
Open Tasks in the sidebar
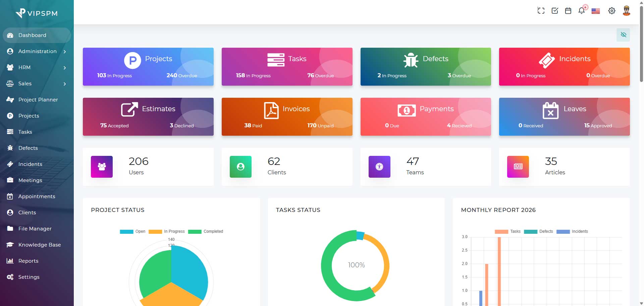click(x=37, y=132)
